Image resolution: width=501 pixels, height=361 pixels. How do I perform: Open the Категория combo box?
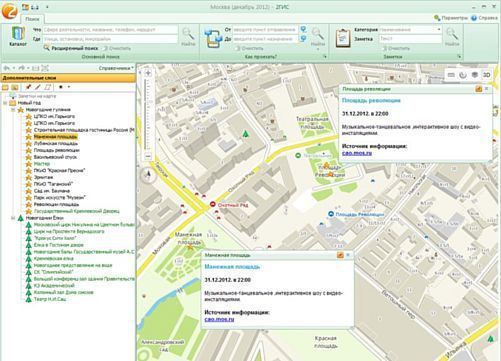click(410, 30)
